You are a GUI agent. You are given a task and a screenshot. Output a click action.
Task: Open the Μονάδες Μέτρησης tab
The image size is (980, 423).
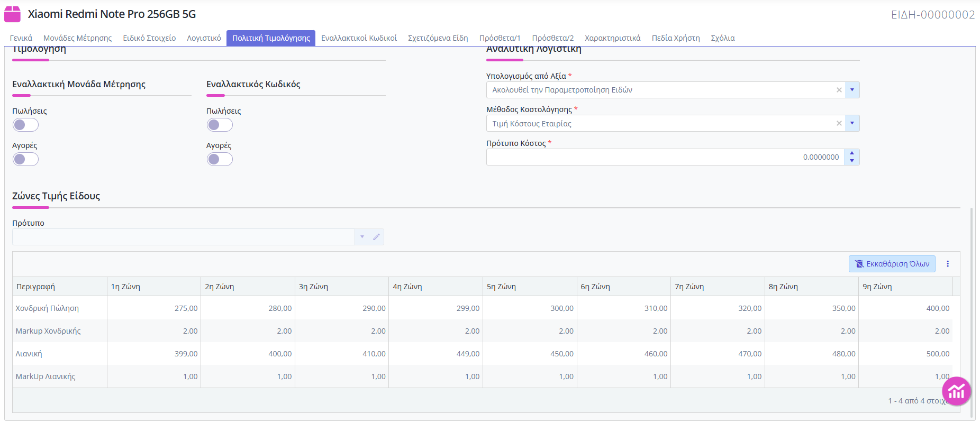coord(78,38)
